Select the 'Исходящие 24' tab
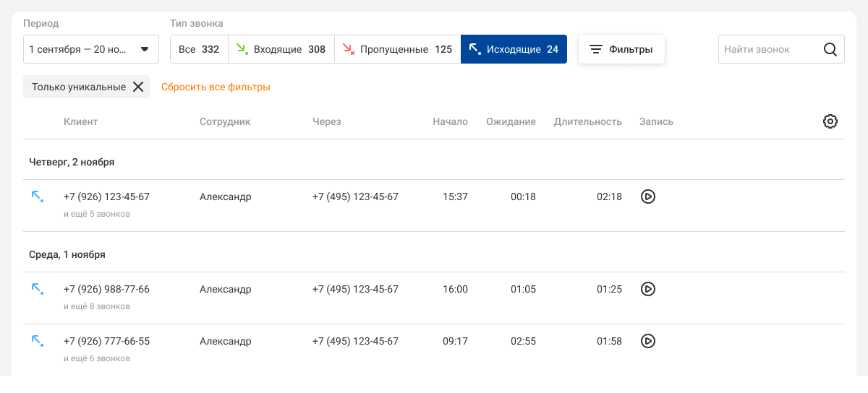Image resolution: width=868 pixels, height=393 pixels. (514, 50)
